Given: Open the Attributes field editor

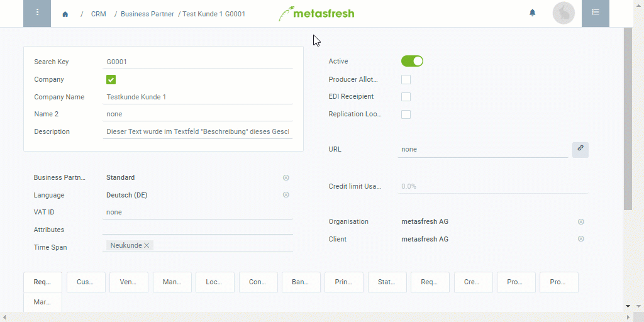Looking at the screenshot, I should 197,229.
